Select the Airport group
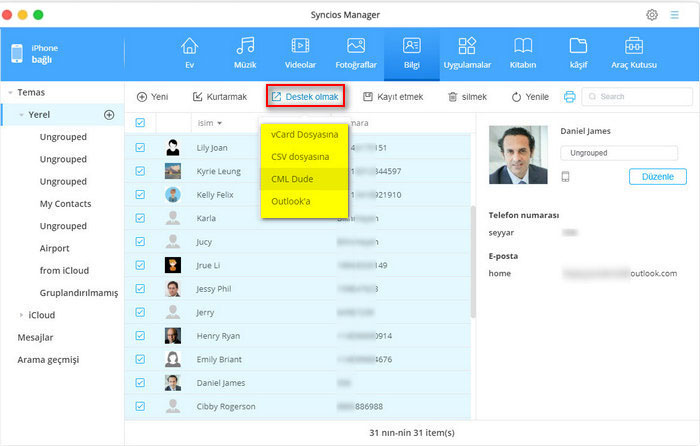Image resolution: width=700 pixels, height=446 pixels. (54, 248)
